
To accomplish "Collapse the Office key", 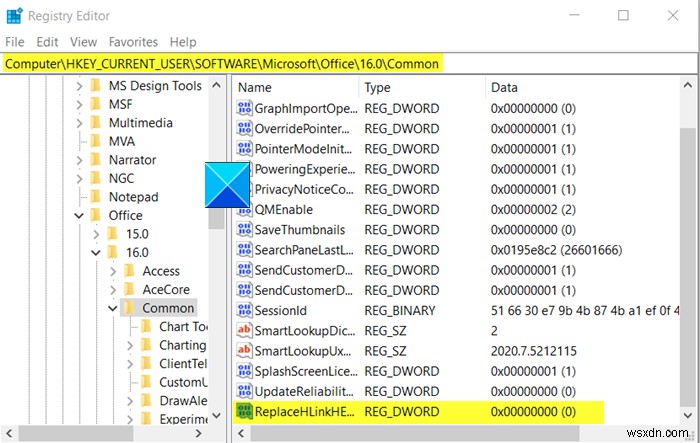I will pos(79,216).
